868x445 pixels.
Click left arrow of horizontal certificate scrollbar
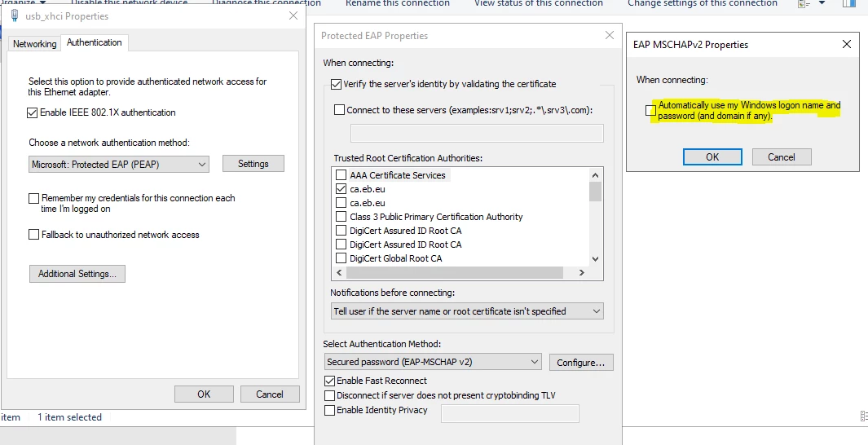tap(338, 273)
